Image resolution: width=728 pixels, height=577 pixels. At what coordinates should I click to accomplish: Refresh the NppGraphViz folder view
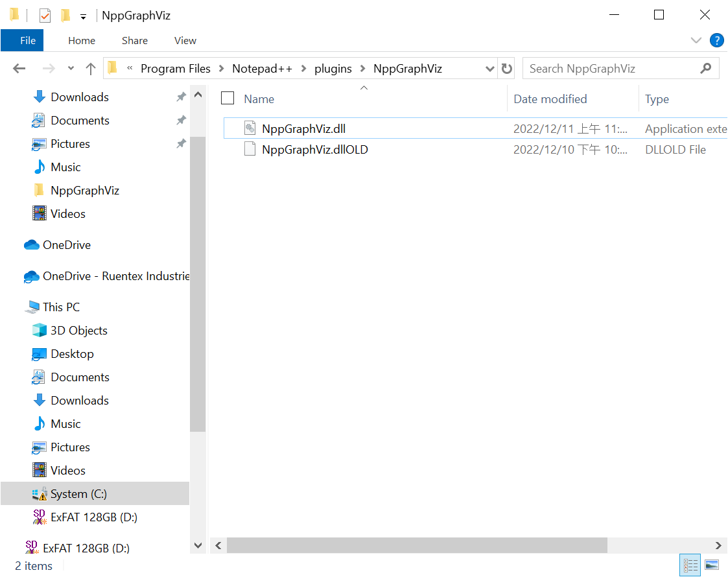(506, 69)
